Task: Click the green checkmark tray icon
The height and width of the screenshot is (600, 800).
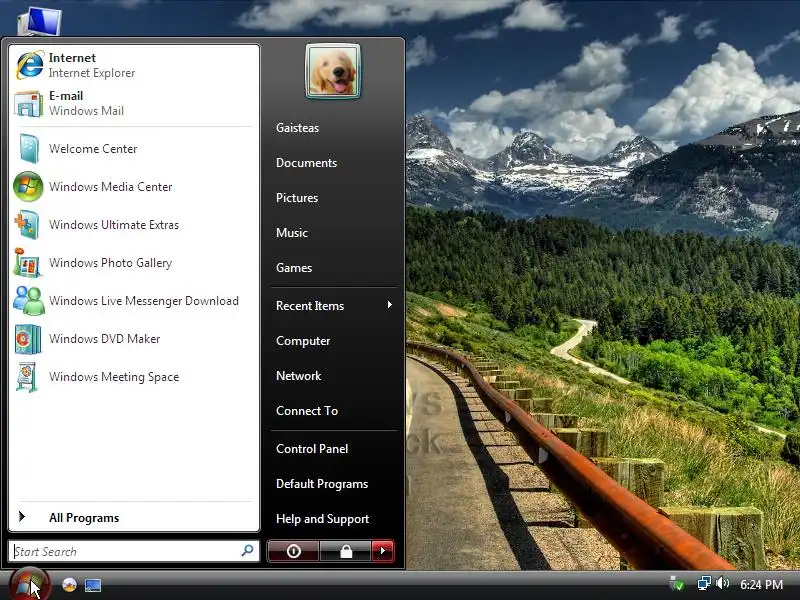Action: (678, 584)
